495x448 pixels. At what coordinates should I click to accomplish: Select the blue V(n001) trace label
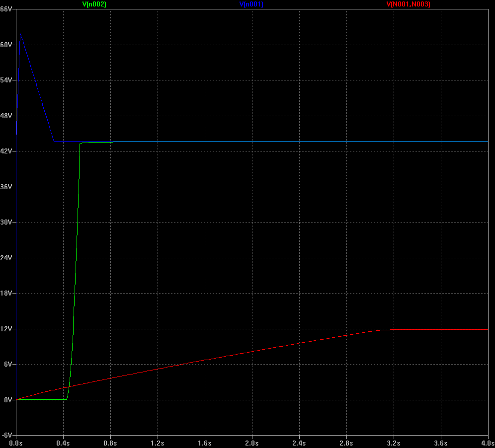pyautogui.click(x=251, y=4)
